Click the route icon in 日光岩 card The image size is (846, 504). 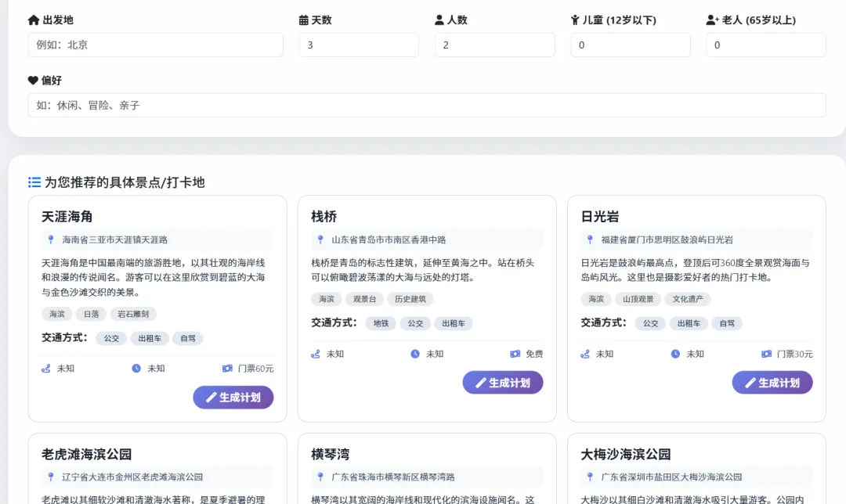coord(585,354)
